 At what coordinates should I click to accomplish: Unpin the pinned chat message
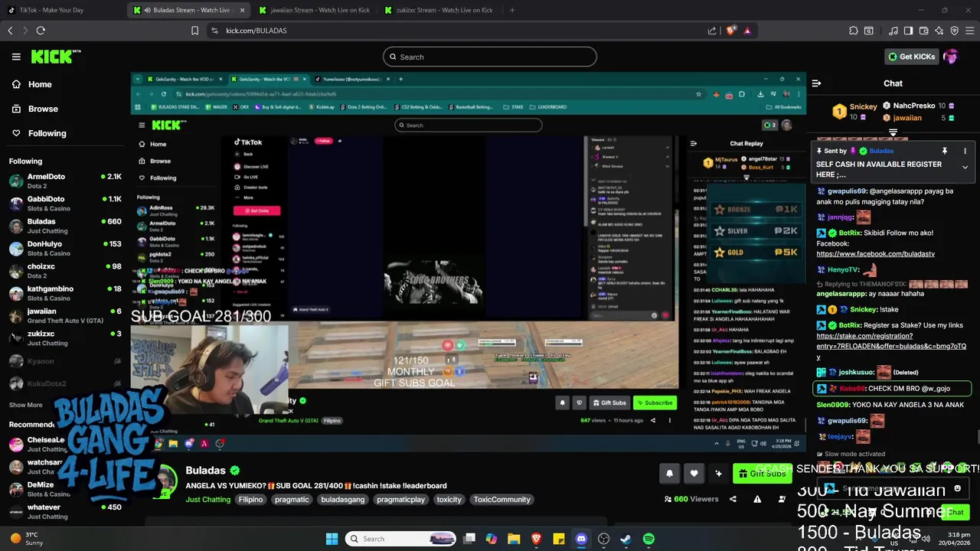point(945,152)
